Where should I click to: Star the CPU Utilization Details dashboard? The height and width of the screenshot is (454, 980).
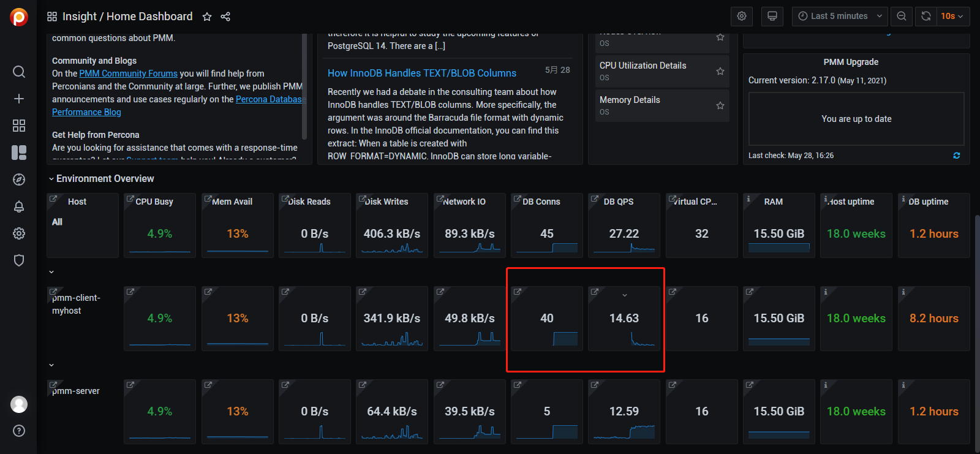[720, 71]
